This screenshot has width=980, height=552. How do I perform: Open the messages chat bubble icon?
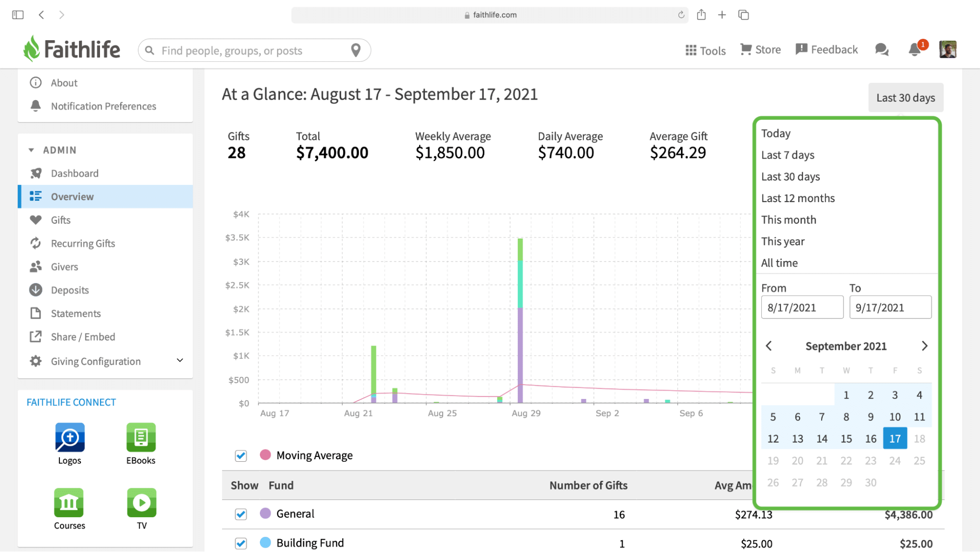882,50
